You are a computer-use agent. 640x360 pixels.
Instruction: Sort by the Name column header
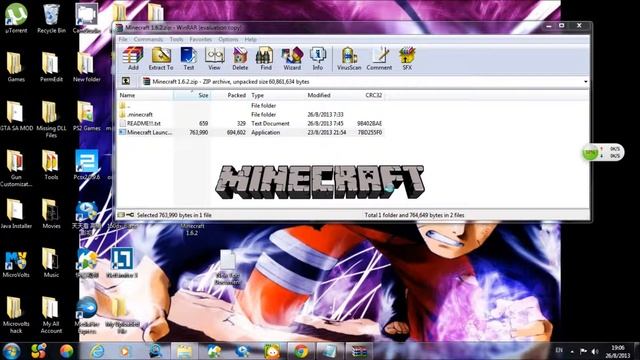point(145,95)
